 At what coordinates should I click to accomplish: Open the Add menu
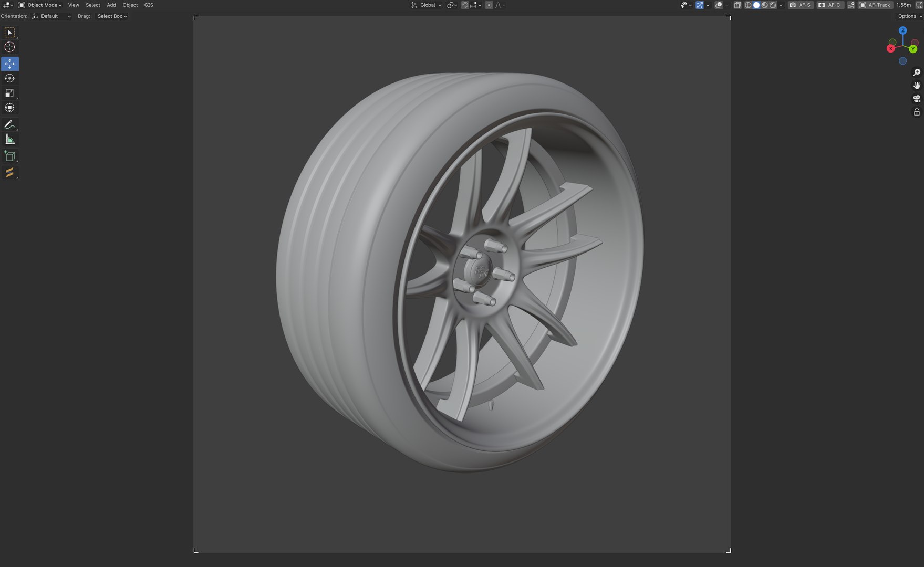[x=111, y=5]
